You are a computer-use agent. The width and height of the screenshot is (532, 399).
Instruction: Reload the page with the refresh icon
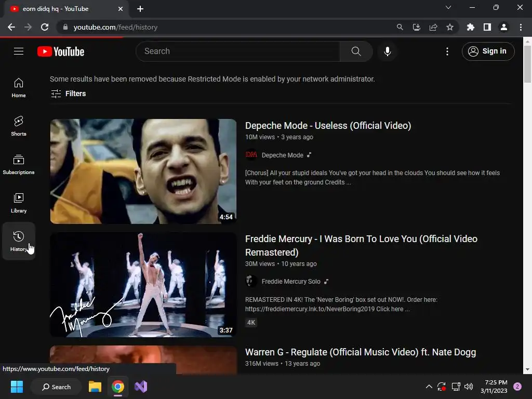45,27
